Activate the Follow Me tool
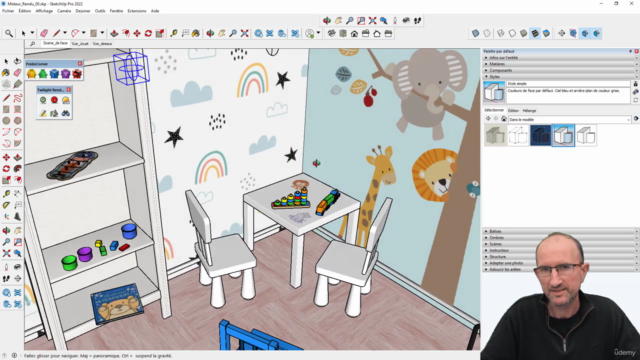 18,169
